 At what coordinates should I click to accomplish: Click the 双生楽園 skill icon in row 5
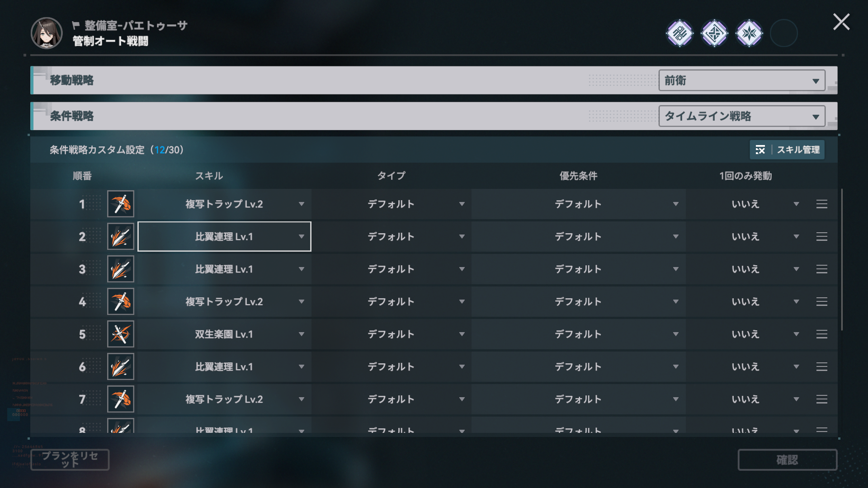point(120,334)
